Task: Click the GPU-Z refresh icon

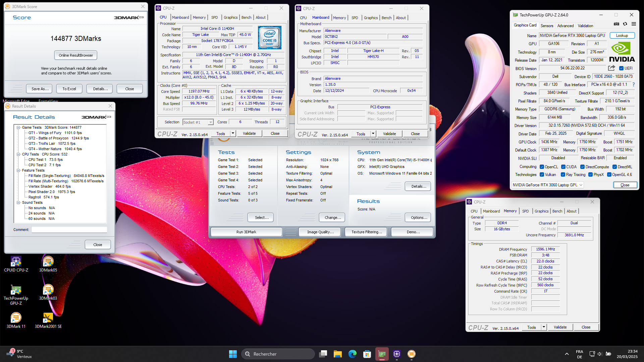Action: pos(625,24)
